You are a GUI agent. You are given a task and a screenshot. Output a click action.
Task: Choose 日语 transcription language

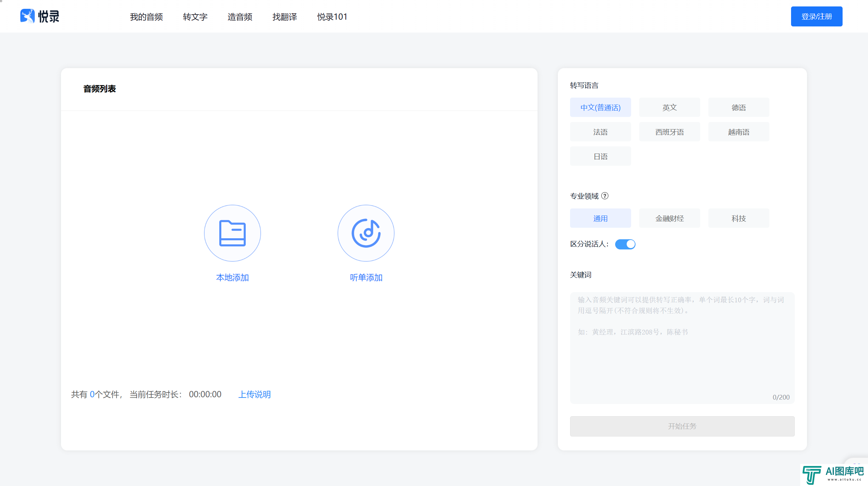(600, 156)
